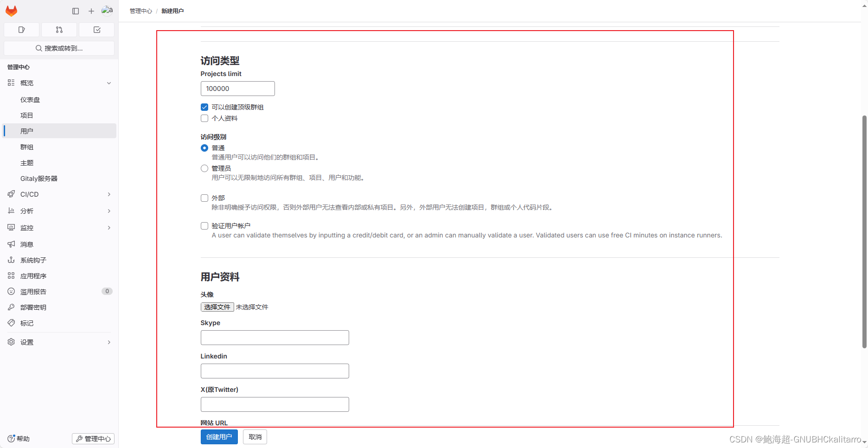Screen dimensions: 868x448
Task: Click the 分析 chart icon
Action: point(11,211)
